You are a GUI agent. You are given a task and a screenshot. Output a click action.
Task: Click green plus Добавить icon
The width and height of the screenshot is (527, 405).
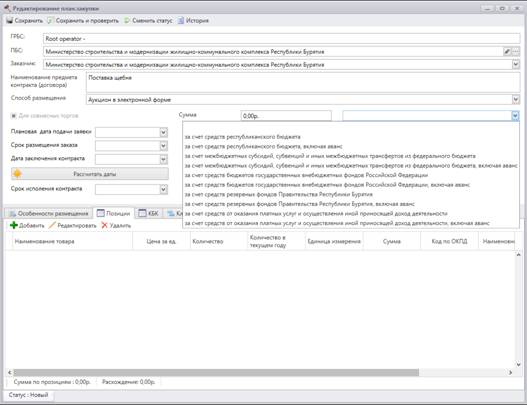click(x=13, y=225)
